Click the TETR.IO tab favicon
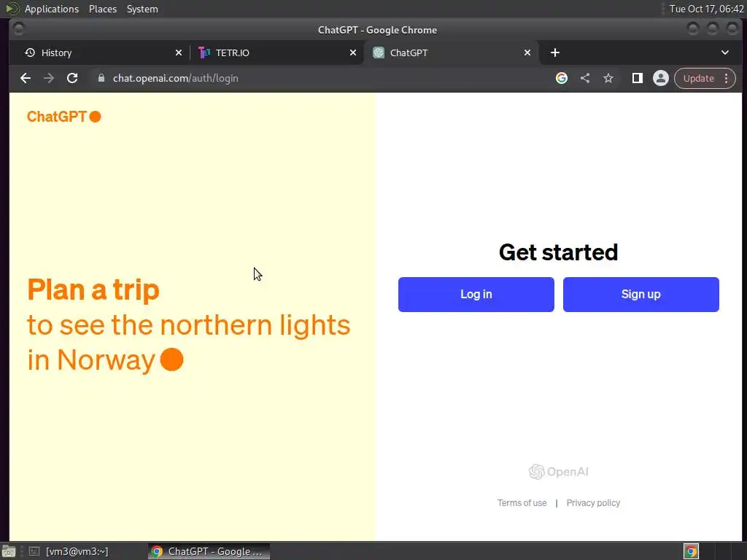Image resolution: width=747 pixels, height=560 pixels. click(204, 52)
